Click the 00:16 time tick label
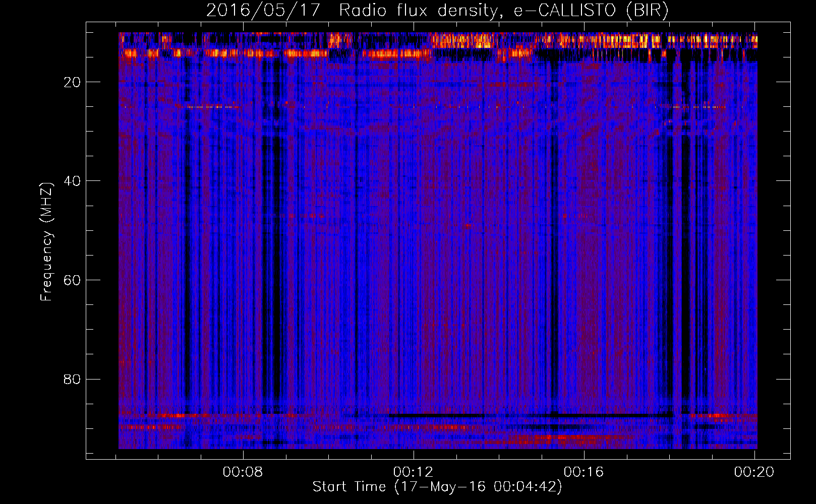Screen dimensions: 816x504 point(584,472)
